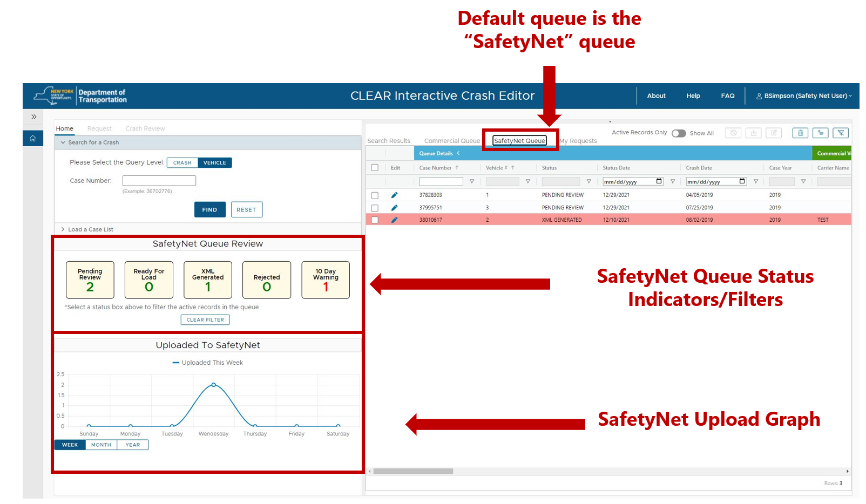The image size is (866, 504).
Task: Click the NY Department of Transportation logo
Action: click(x=80, y=96)
